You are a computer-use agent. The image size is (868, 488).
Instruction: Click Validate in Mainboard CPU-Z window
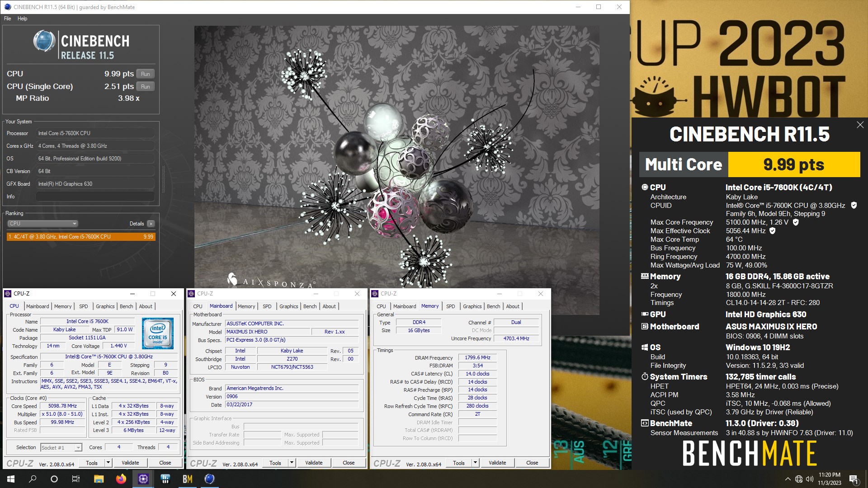[314, 463]
